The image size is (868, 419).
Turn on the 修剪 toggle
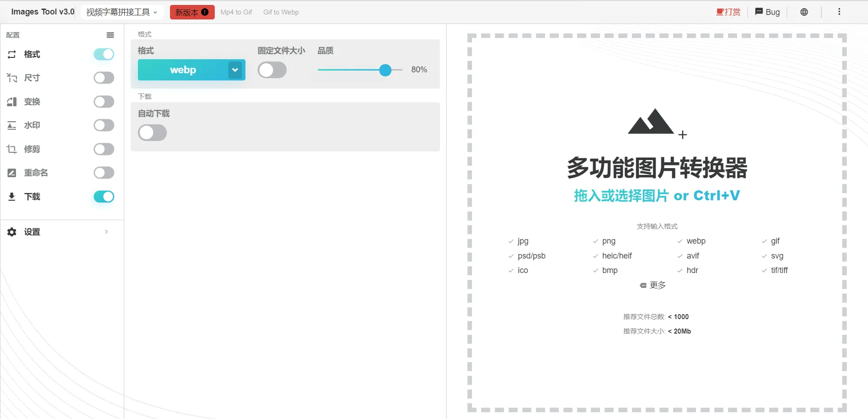coord(104,149)
